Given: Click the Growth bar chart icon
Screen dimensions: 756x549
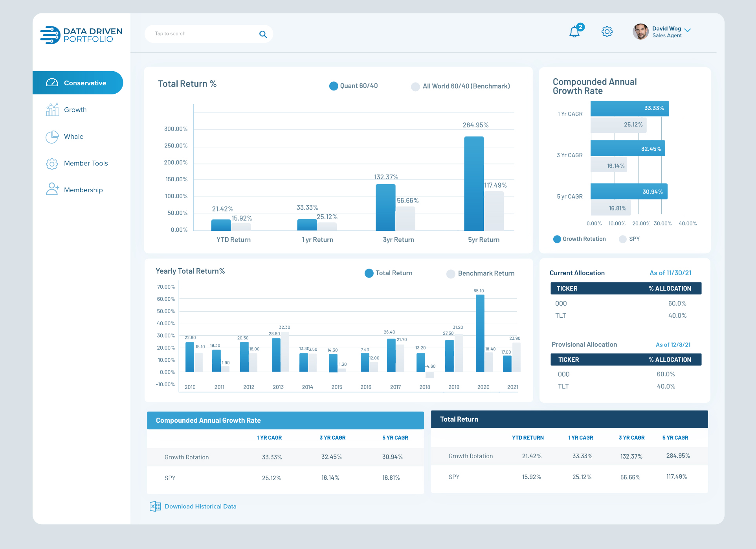Looking at the screenshot, I should click(52, 110).
